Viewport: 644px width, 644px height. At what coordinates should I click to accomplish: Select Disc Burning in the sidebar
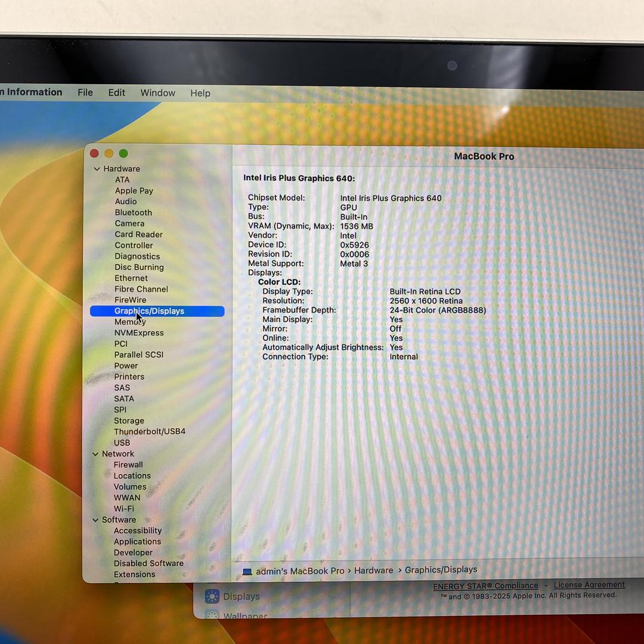(139, 267)
